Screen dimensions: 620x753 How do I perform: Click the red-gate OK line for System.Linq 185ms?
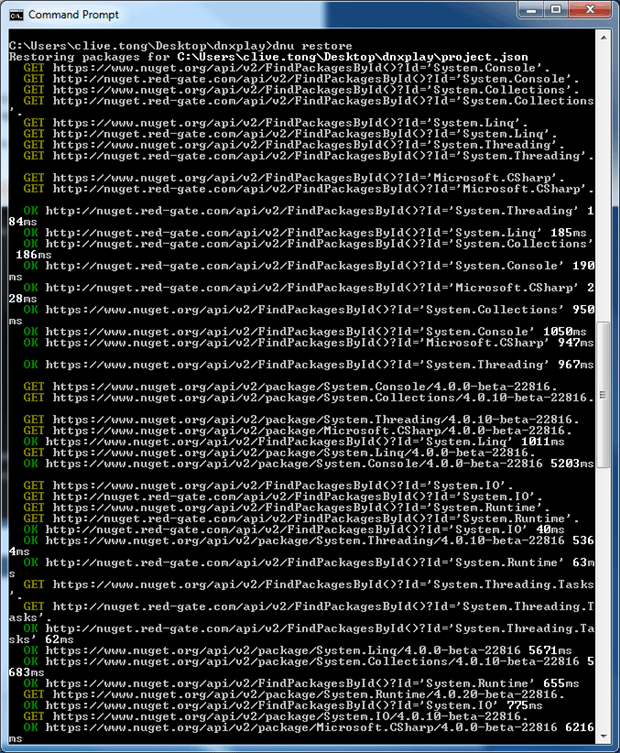tap(305, 233)
